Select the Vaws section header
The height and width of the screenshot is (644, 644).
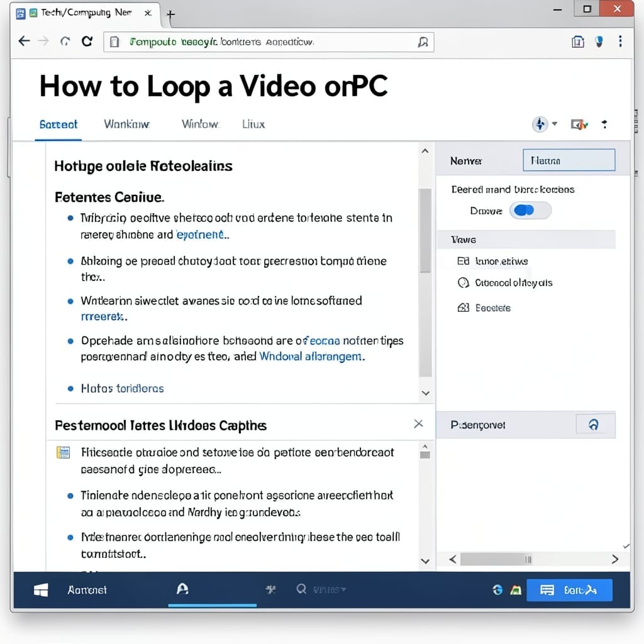point(526,240)
